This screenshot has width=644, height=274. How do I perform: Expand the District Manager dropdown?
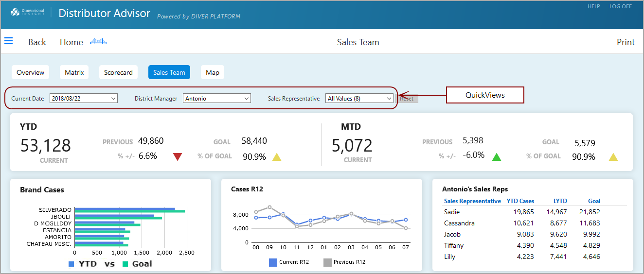coord(217,98)
